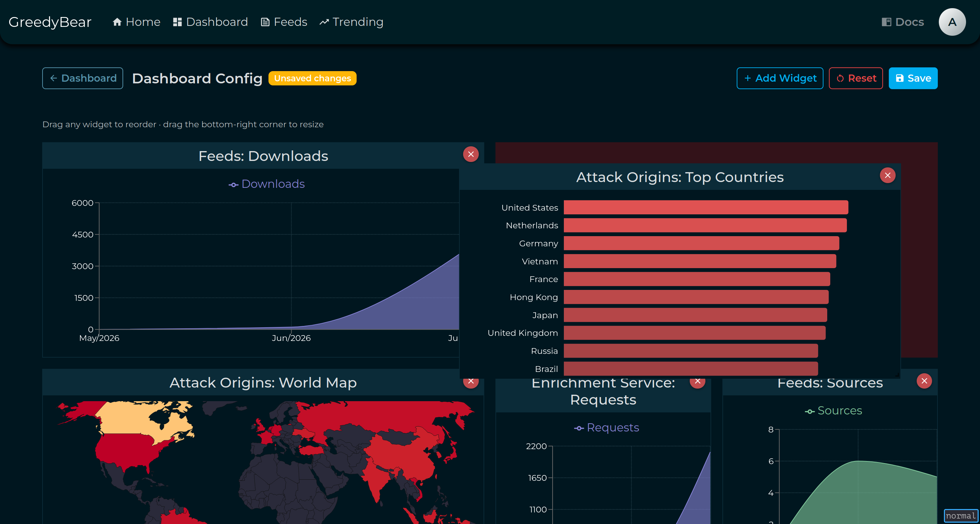Click the United Kingdom bar
Screen dimensions: 980x524
click(694, 332)
